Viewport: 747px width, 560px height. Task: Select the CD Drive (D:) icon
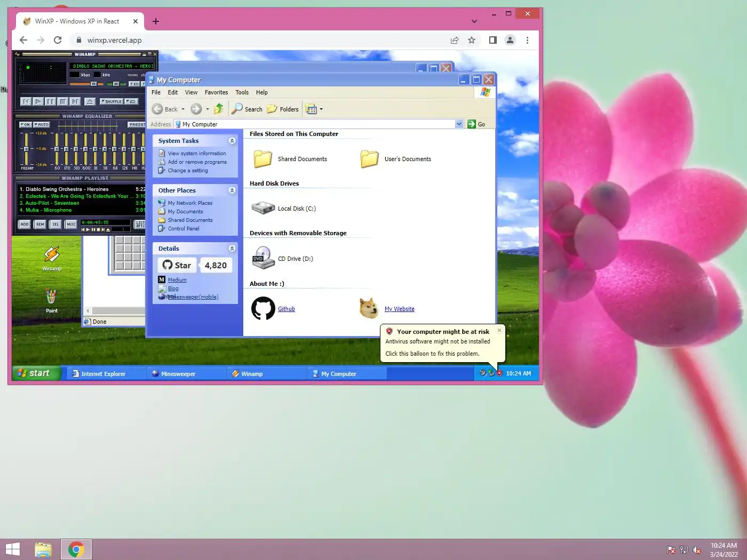[263, 258]
